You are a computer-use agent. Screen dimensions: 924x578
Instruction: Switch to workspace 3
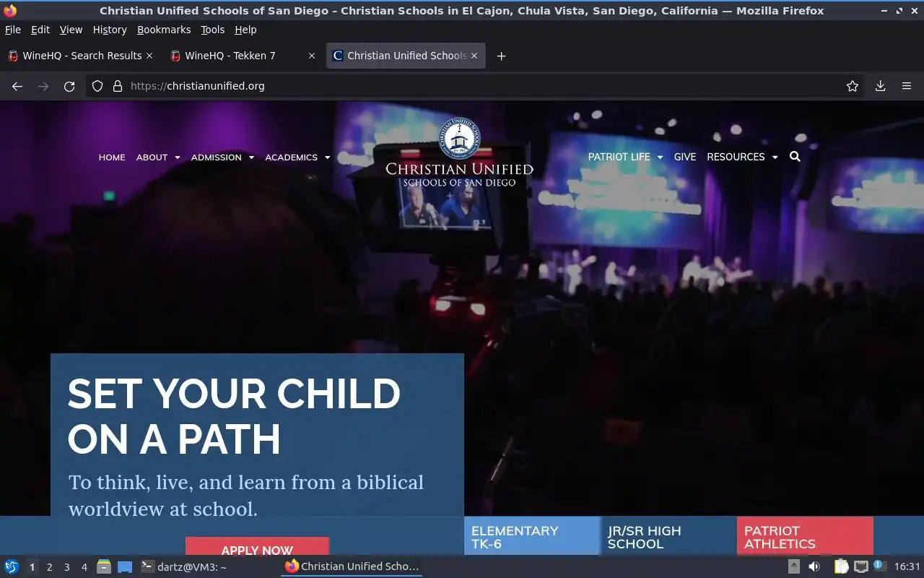[x=67, y=567]
